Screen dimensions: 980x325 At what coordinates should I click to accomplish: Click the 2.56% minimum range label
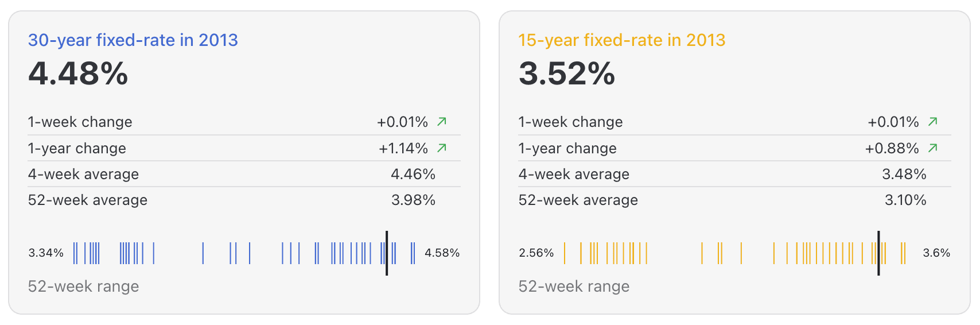(x=536, y=253)
